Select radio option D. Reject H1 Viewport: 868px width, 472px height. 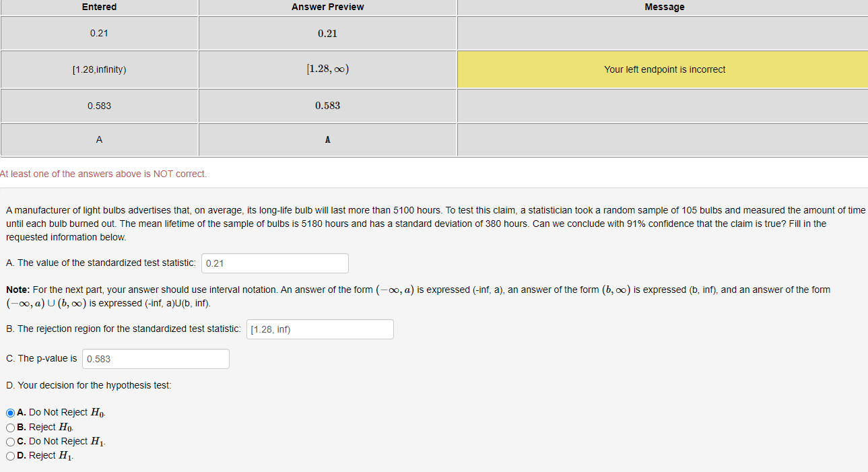(x=11, y=456)
